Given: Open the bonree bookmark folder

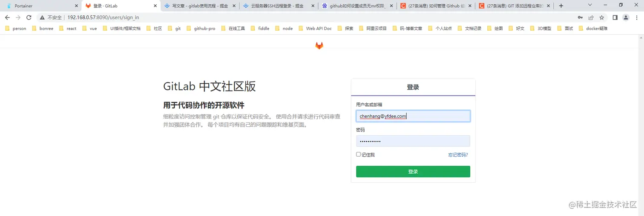Looking at the screenshot, I should pyautogui.click(x=42, y=29).
